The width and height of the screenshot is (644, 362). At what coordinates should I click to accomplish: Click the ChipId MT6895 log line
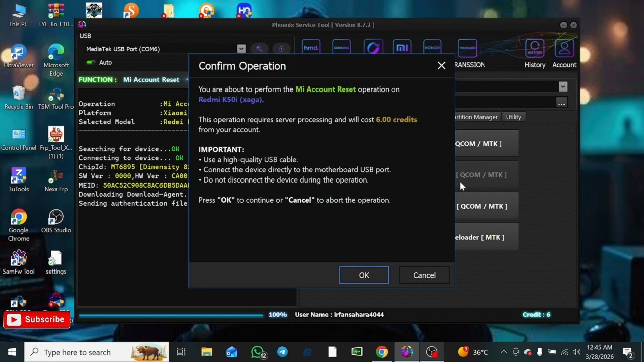click(x=134, y=167)
